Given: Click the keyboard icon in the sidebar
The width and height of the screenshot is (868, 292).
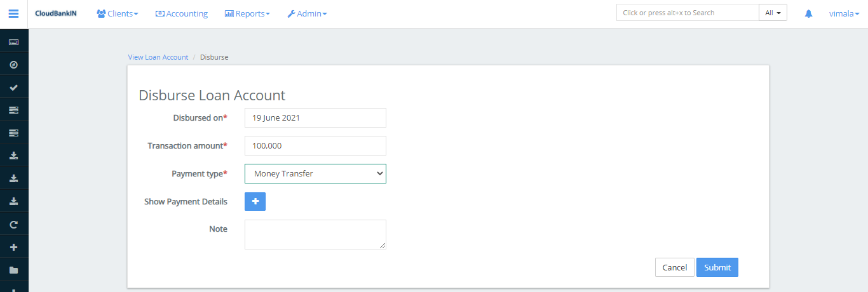Looking at the screenshot, I should tap(13, 42).
